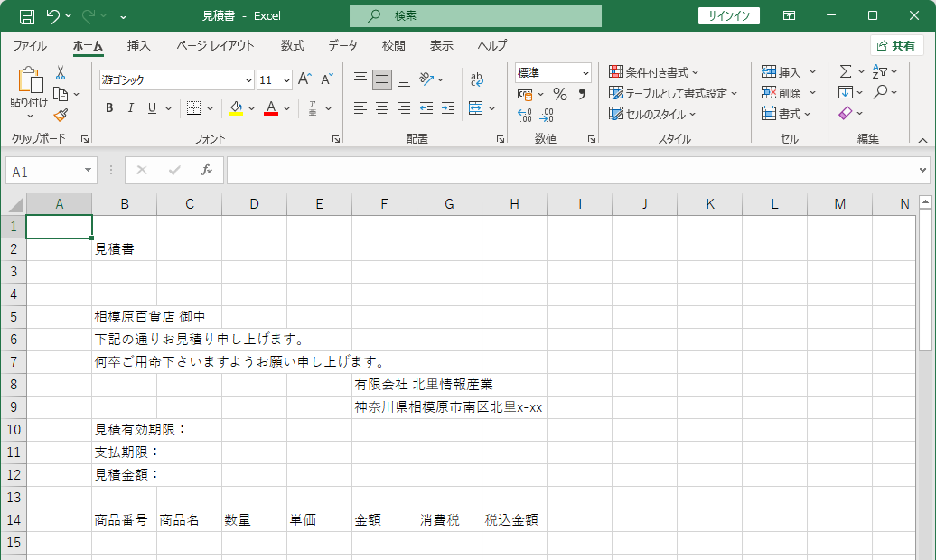Viewport: 936px width, 560px height.
Task: Switch to 挿入 ribbon tab
Action: click(x=138, y=45)
